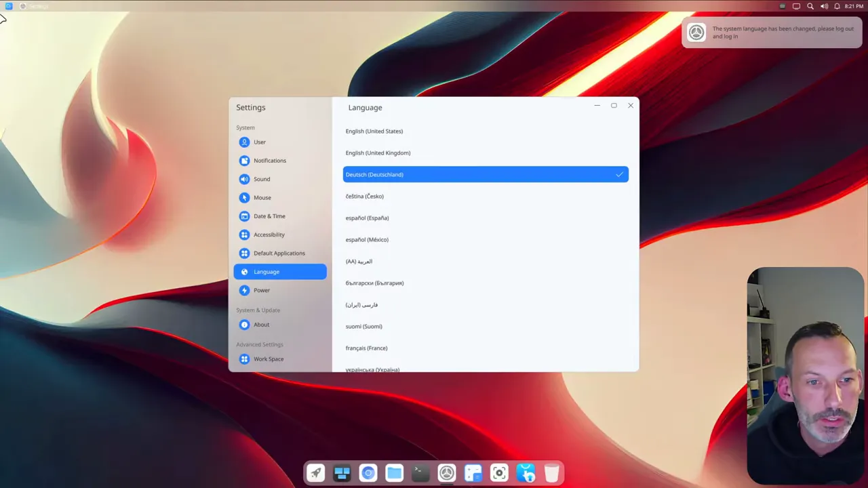868x488 pixels.
Task: Open the About page
Action: 261,325
